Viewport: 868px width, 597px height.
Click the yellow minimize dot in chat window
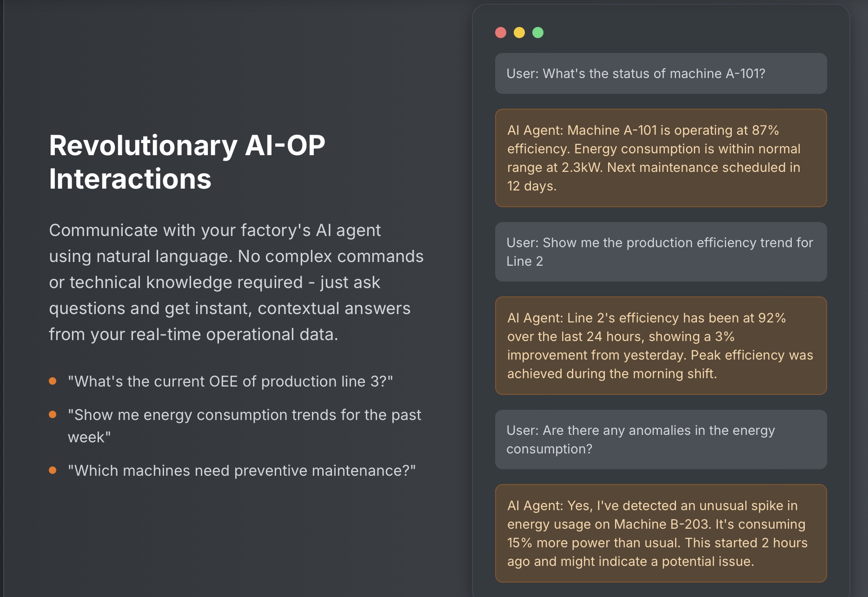coord(519,33)
